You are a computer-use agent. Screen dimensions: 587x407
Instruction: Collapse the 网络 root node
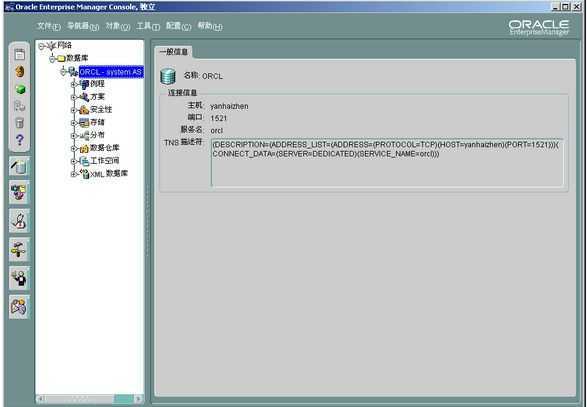(x=41, y=46)
